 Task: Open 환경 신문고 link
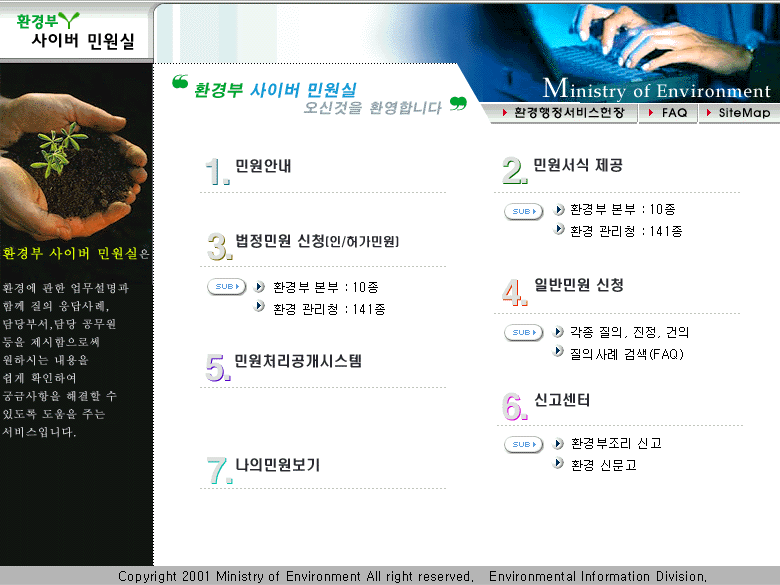point(603,465)
